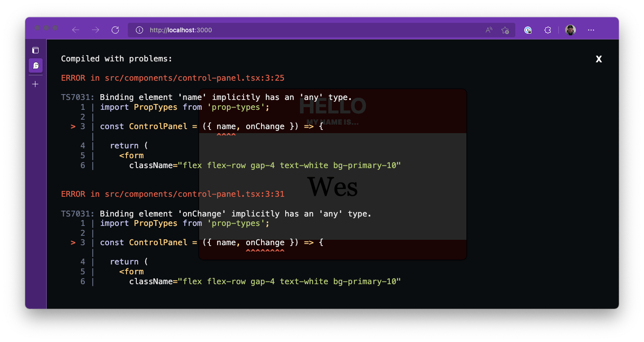The image size is (644, 342).
Task: Open the Settings and more menu
Action: (591, 30)
